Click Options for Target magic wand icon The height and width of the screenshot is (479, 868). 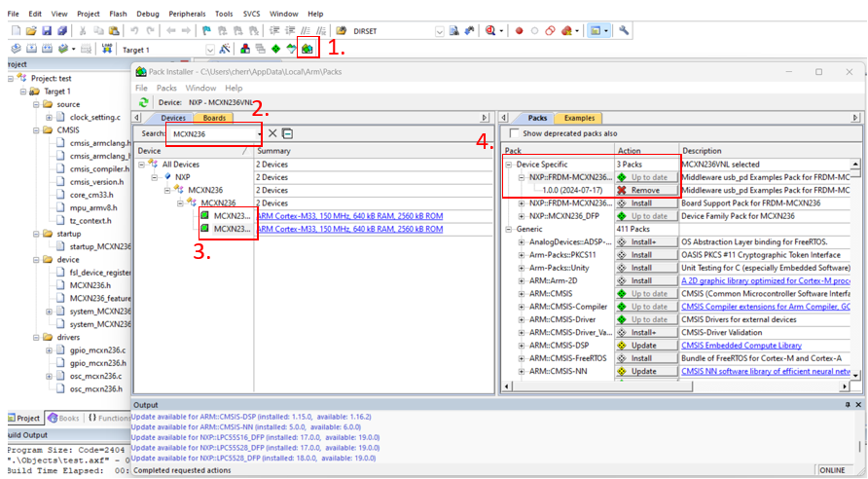click(225, 49)
